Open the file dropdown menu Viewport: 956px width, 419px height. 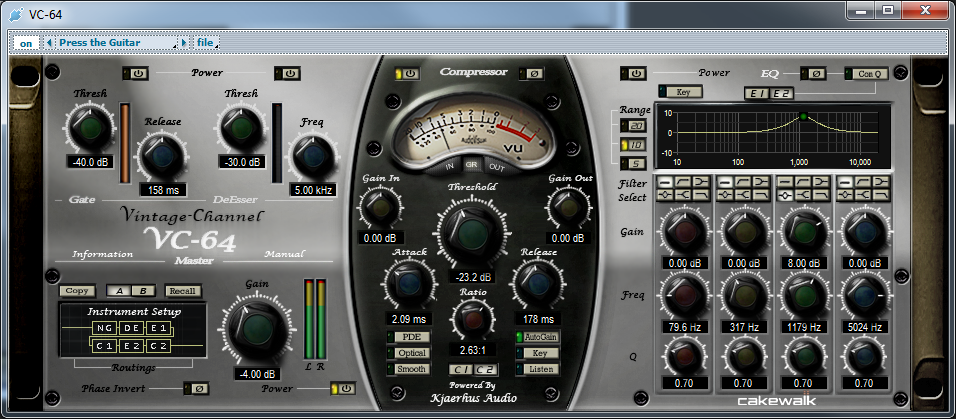click(x=207, y=43)
